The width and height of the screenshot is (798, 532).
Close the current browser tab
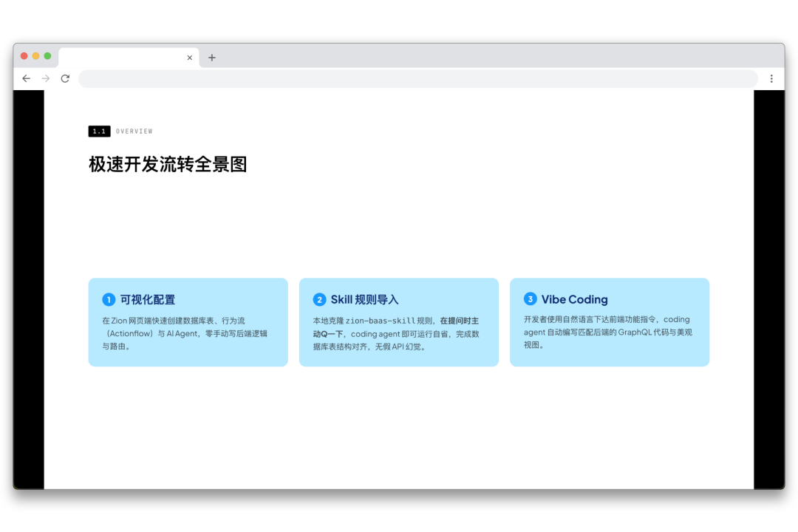(189, 58)
